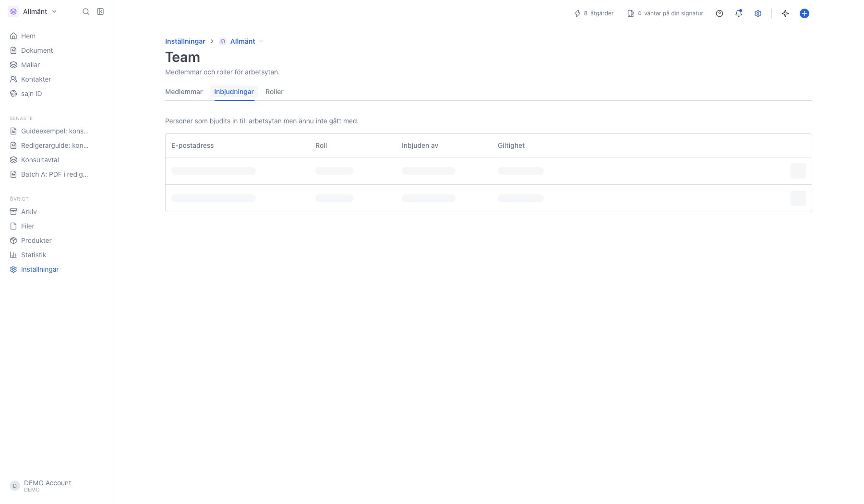Click the blue plus create button
The height and width of the screenshot is (504, 864).
click(x=804, y=13)
